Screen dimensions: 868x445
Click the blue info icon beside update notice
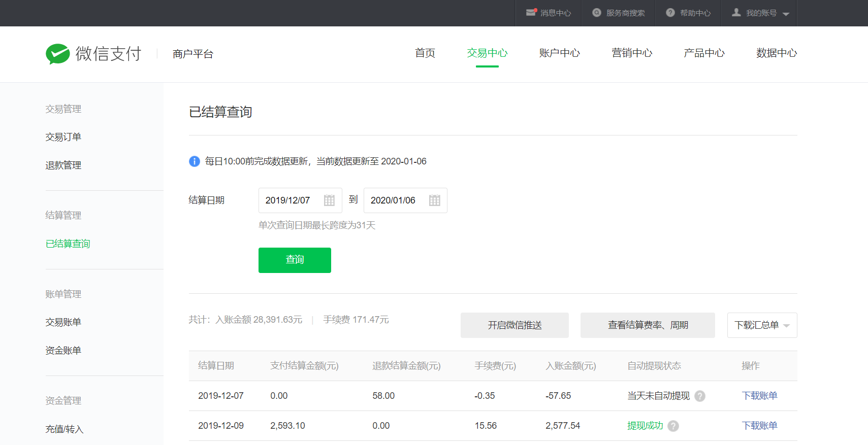195,161
